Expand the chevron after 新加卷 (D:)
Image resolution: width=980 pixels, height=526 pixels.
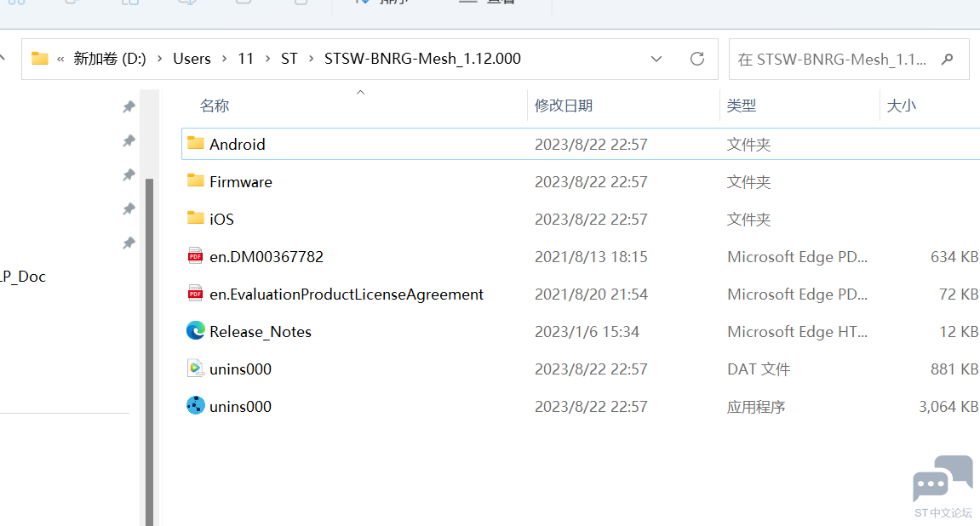pos(159,59)
